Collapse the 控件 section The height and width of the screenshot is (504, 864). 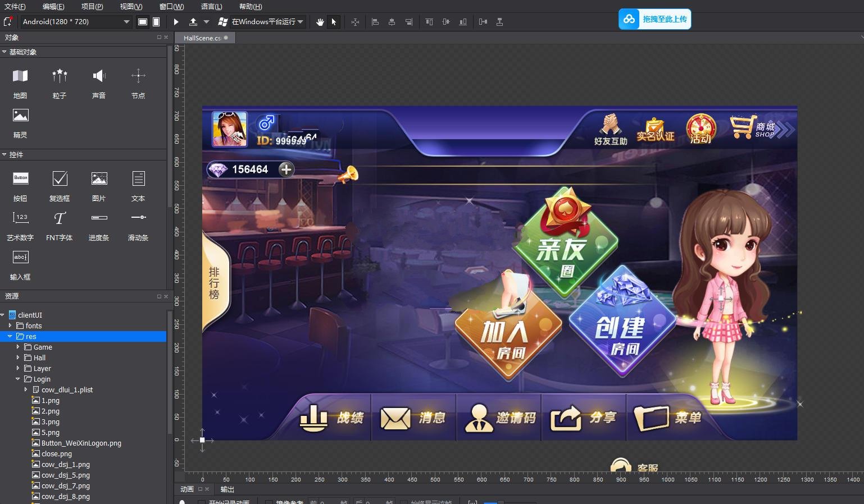pos(4,154)
